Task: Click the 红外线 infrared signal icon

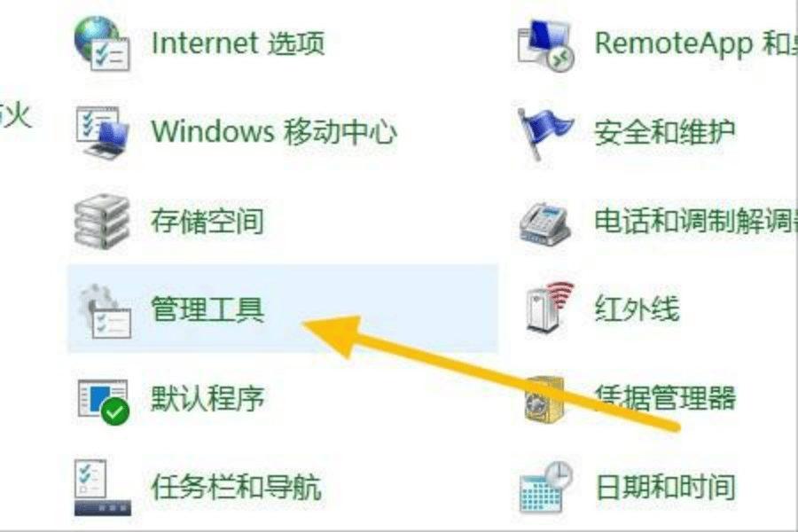Action: coord(549,308)
